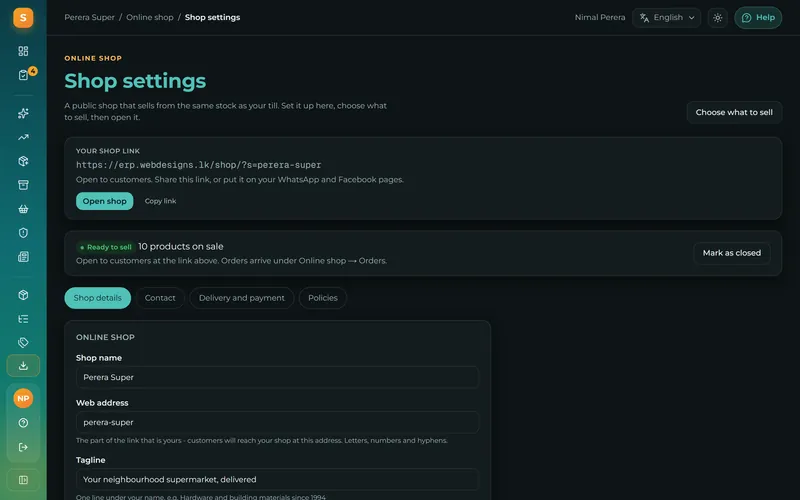Image resolution: width=800 pixels, height=500 pixels.
Task: Click the Copy link button
Action: point(160,201)
